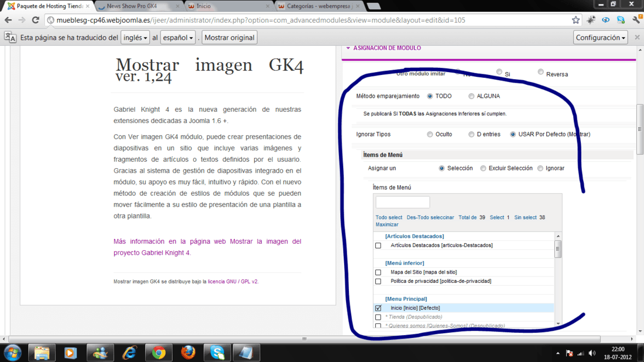This screenshot has height=362, width=644.
Task: Select the Paquete de Hosting Tienda tab
Action: (x=47, y=6)
